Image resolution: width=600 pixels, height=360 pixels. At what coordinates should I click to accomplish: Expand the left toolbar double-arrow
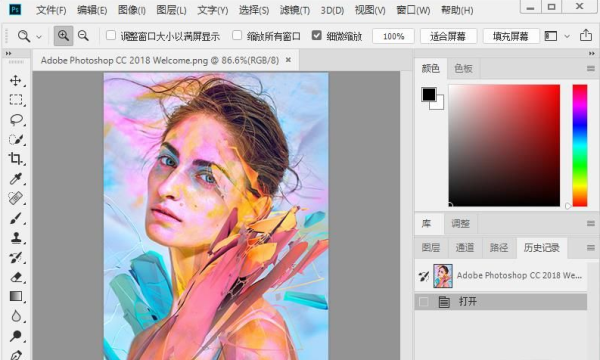tap(8, 53)
